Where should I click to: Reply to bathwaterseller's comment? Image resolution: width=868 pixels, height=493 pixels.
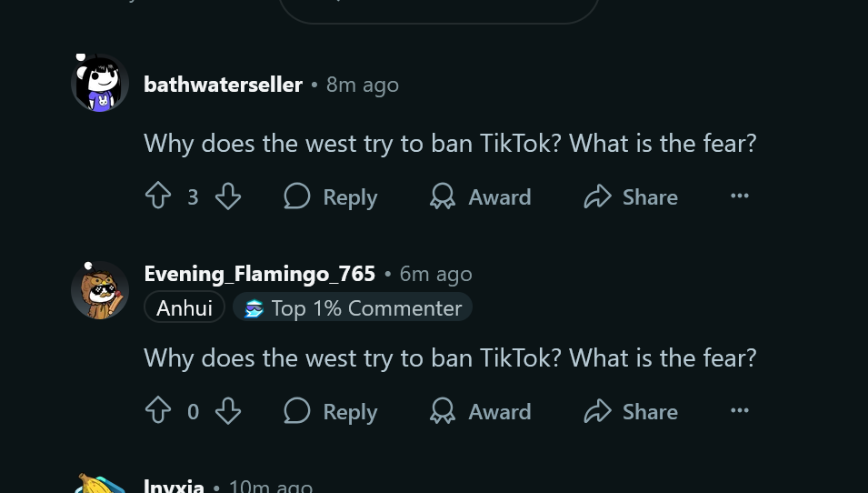pos(331,196)
